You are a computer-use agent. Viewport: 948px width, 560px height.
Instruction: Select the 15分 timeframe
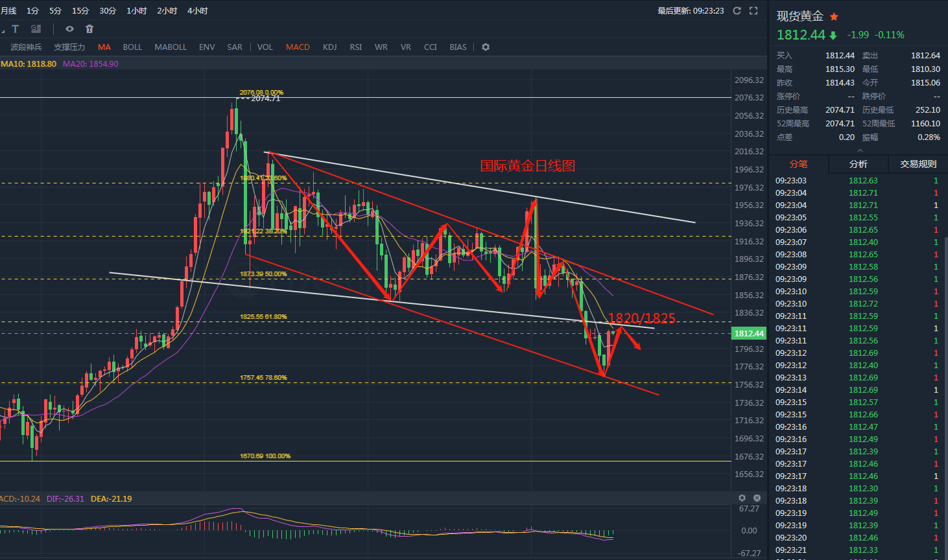pyautogui.click(x=80, y=11)
